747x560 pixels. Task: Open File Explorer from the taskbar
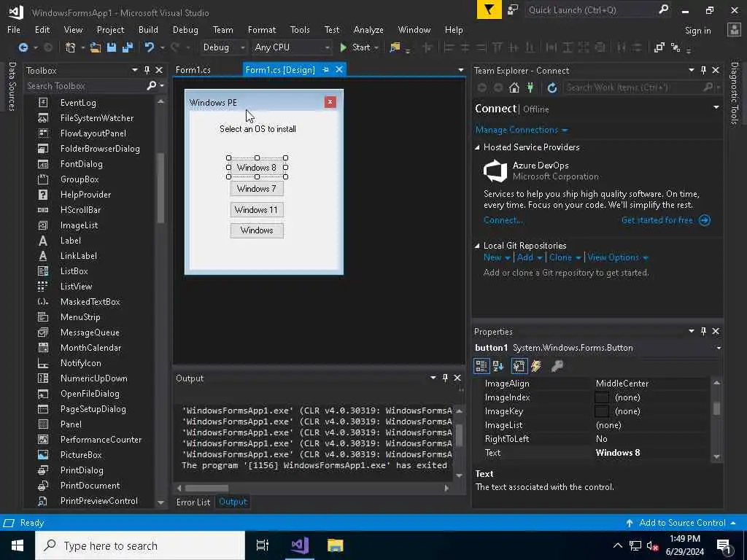tap(336, 545)
